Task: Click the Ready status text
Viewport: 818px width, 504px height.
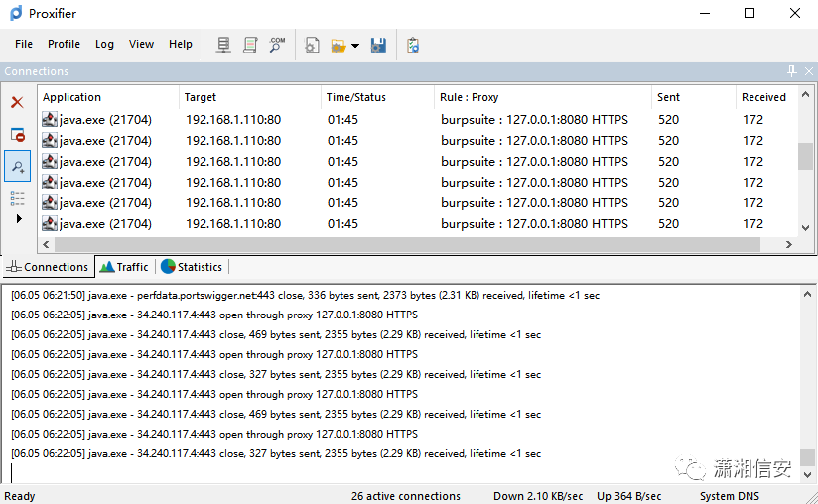Action: click(20, 496)
